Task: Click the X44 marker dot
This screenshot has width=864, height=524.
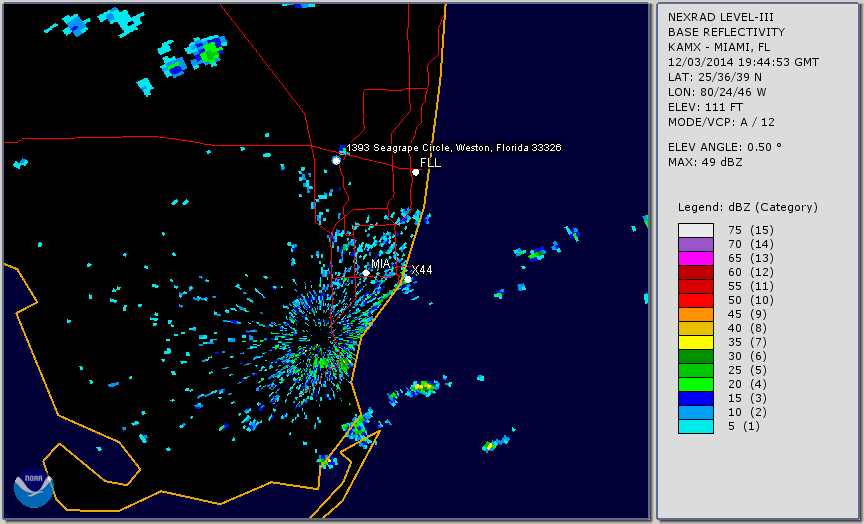Action: (x=408, y=280)
